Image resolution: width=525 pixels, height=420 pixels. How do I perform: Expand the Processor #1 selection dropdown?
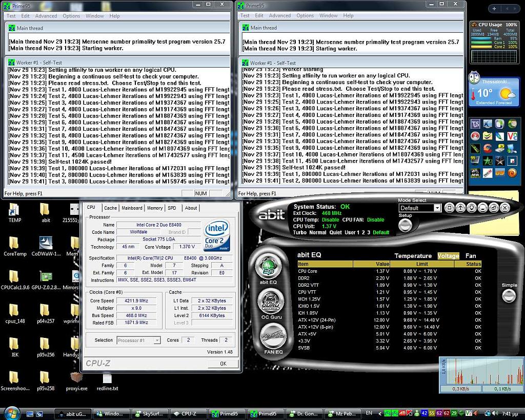click(x=157, y=340)
